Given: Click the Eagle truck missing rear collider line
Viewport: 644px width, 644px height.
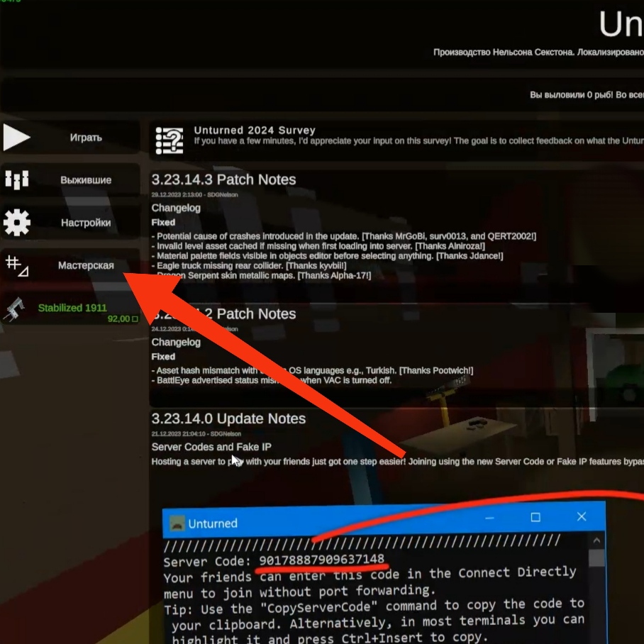Looking at the screenshot, I should click(x=249, y=266).
